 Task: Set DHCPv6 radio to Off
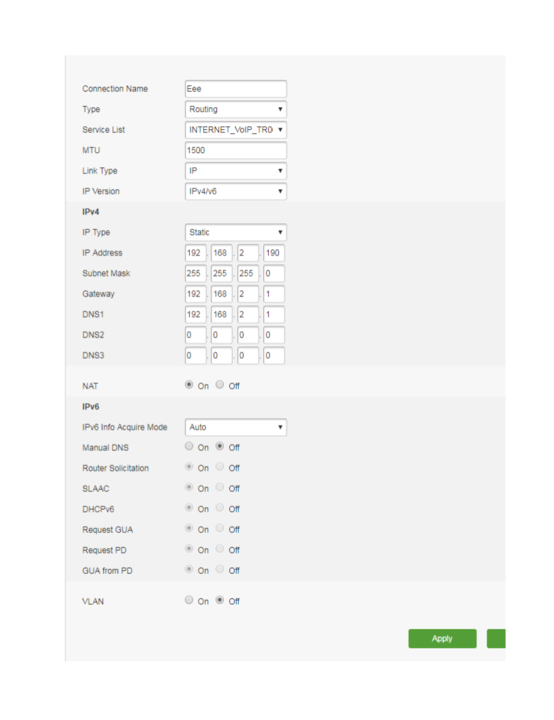pyautogui.click(x=220, y=508)
